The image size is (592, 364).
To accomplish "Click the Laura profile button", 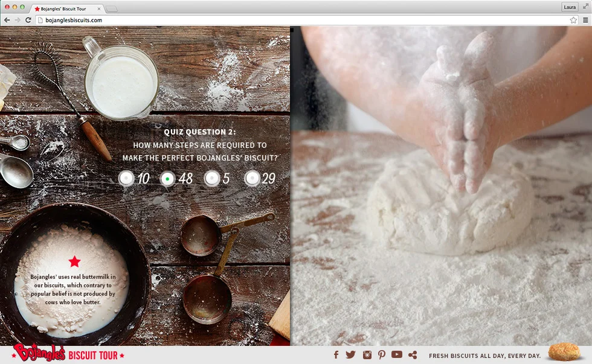I will [x=570, y=7].
